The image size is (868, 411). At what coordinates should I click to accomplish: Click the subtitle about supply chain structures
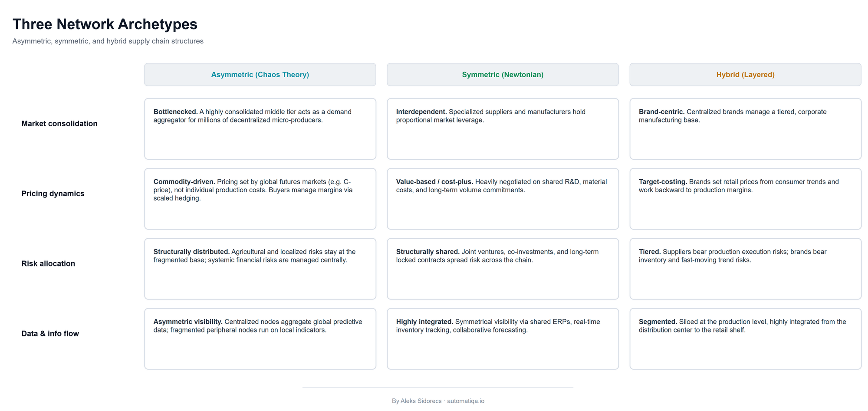108,41
